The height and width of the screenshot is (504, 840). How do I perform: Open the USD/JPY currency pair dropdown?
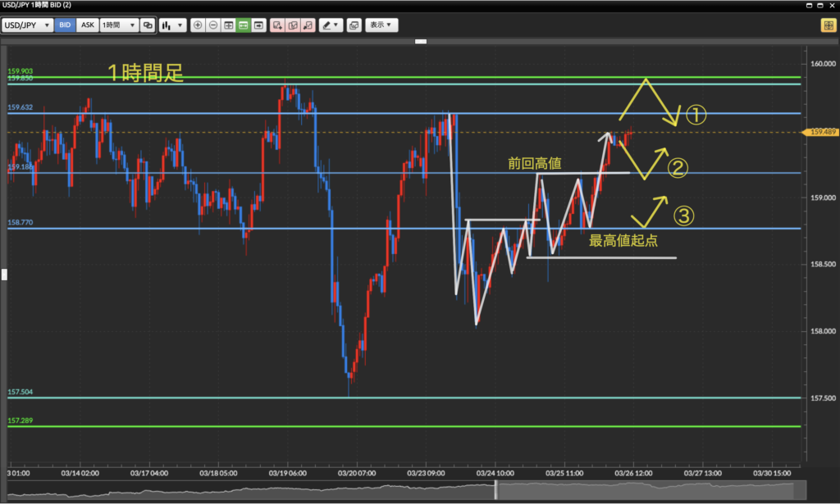coord(28,25)
